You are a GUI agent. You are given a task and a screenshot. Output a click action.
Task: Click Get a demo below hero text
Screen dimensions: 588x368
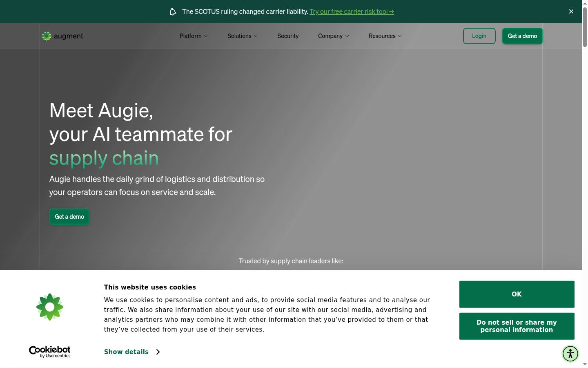pyautogui.click(x=69, y=217)
